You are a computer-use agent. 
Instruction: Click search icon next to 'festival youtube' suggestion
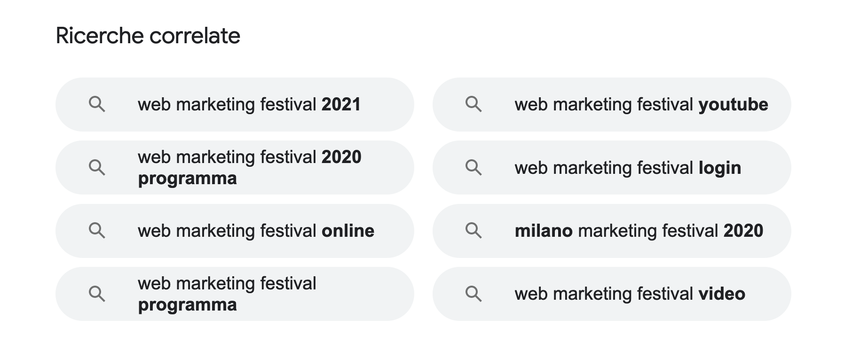click(473, 104)
